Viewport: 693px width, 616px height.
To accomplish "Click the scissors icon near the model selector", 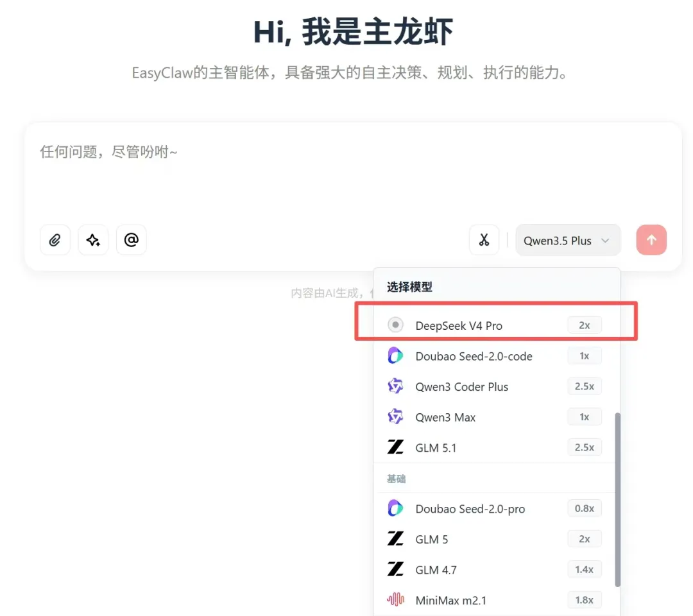I will tap(484, 239).
